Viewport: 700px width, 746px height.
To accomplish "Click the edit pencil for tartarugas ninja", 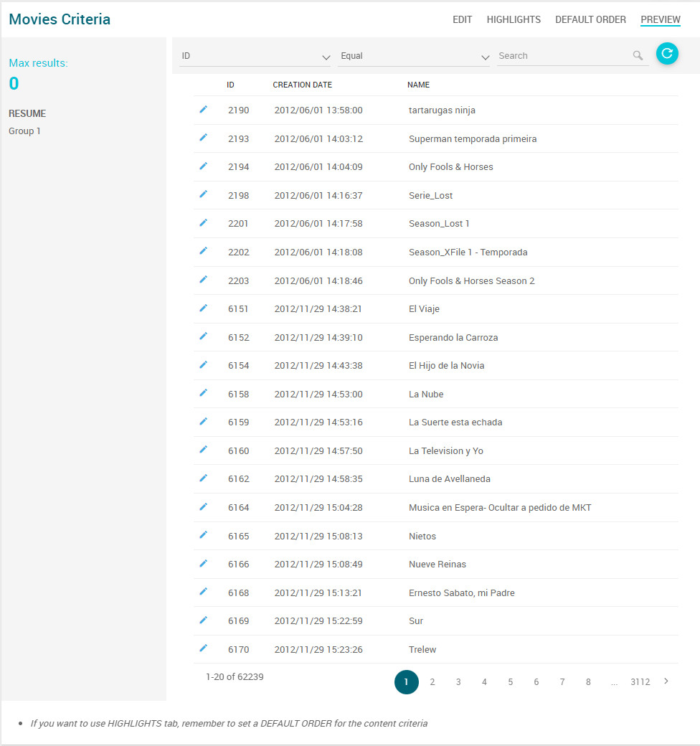I will coord(203,110).
